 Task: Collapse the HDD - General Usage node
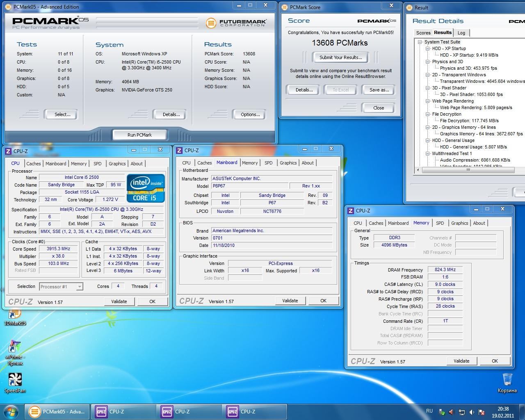click(428, 140)
